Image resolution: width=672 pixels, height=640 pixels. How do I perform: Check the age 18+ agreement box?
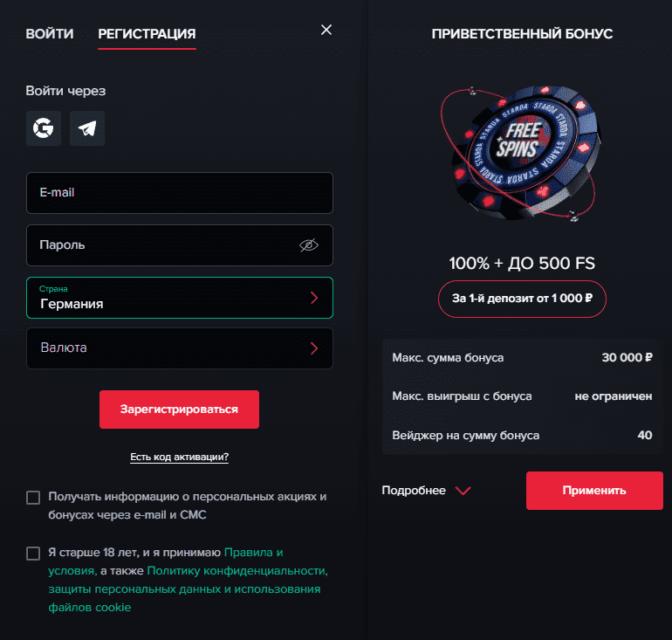[33, 553]
